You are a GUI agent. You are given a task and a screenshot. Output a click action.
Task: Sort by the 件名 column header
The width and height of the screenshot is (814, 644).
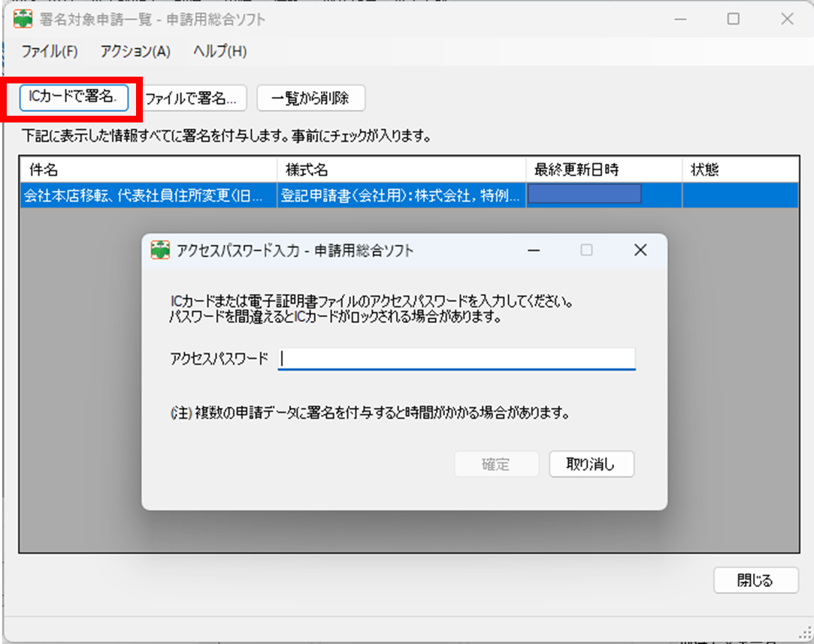click(x=147, y=170)
